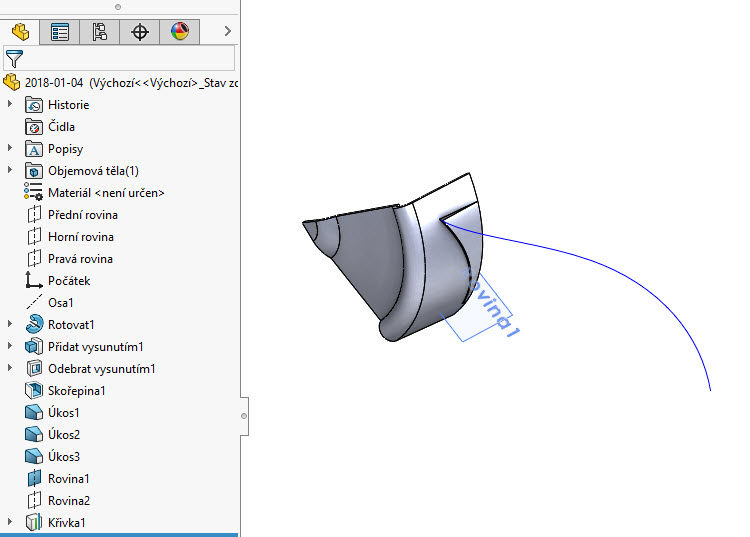Expand the Rotovat1 feature
The image size is (750, 537).
pos(10,323)
